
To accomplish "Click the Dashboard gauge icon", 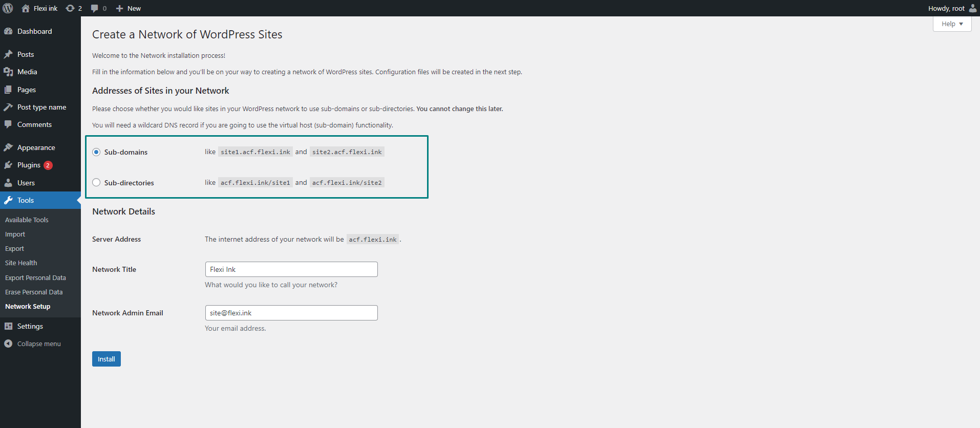I will [8, 31].
